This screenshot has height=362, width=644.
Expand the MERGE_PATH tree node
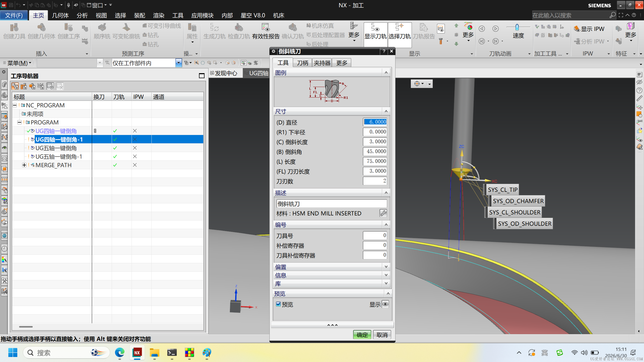tap(24, 165)
